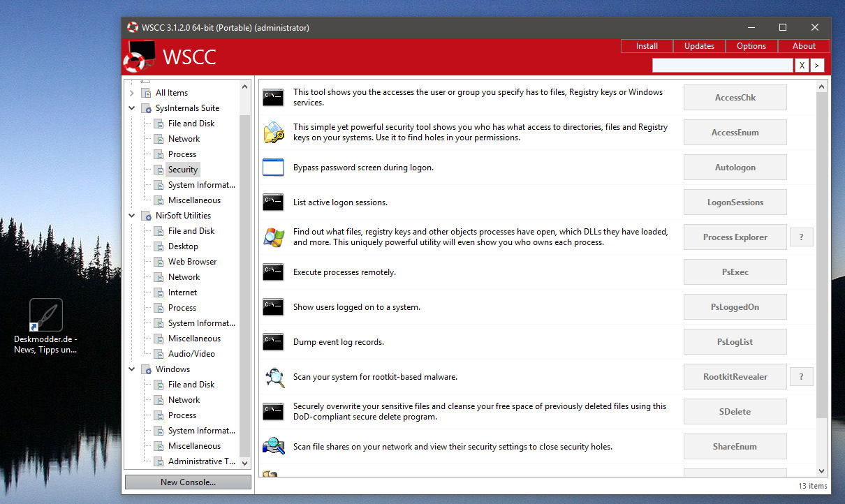Open help for Process Explorer
The height and width of the screenshot is (504, 845).
(x=802, y=237)
